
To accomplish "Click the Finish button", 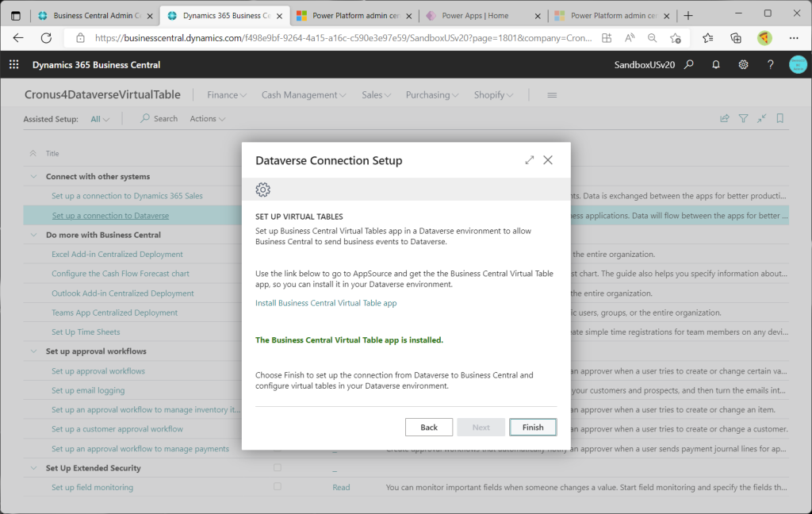I will 533,427.
